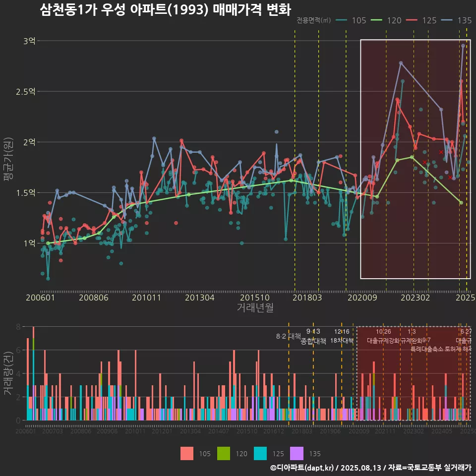Click 200601 on the price chart x-axis
Viewport: 476px width, 476px height.
tap(40, 297)
